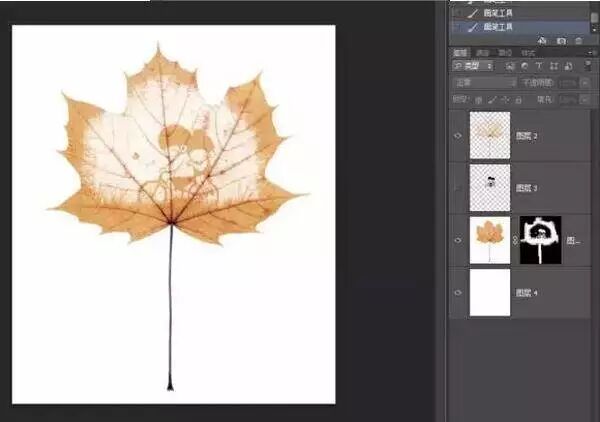Image resolution: width=600 pixels, height=422 pixels.
Task: Open the layers panel flyout menu
Action: pyautogui.click(x=592, y=52)
